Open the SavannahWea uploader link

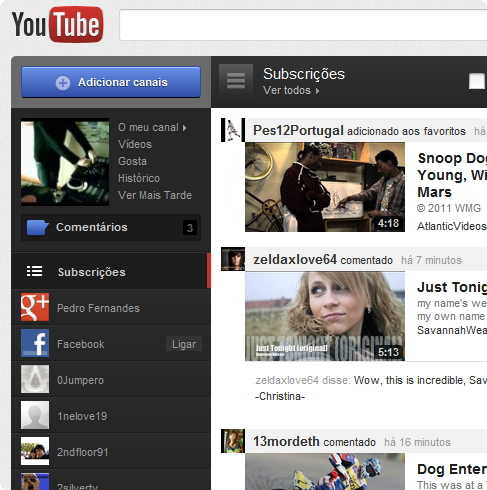(452, 330)
